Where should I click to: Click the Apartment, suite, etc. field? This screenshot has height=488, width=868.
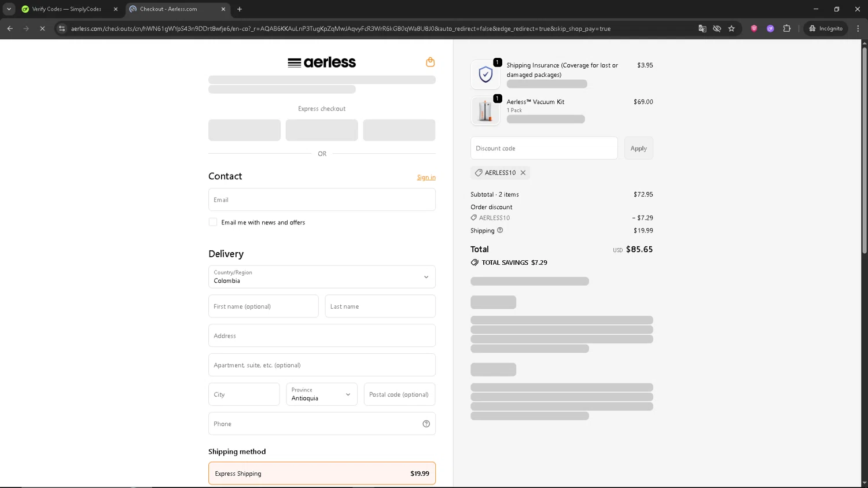pyautogui.click(x=322, y=365)
